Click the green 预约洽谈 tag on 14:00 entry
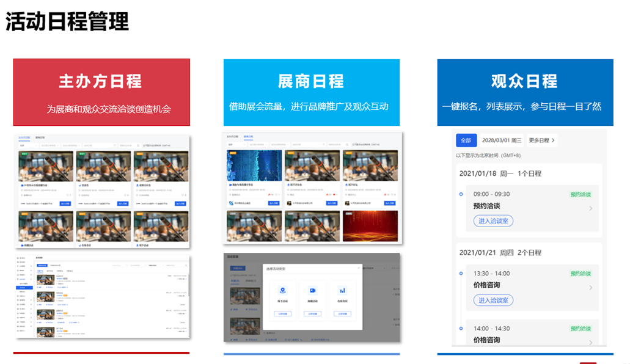The height and width of the screenshot is (364, 630). tap(582, 328)
